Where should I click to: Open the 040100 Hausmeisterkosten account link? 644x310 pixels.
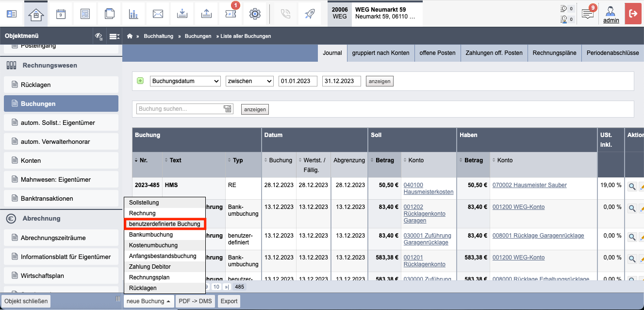[x=429, y=189]
